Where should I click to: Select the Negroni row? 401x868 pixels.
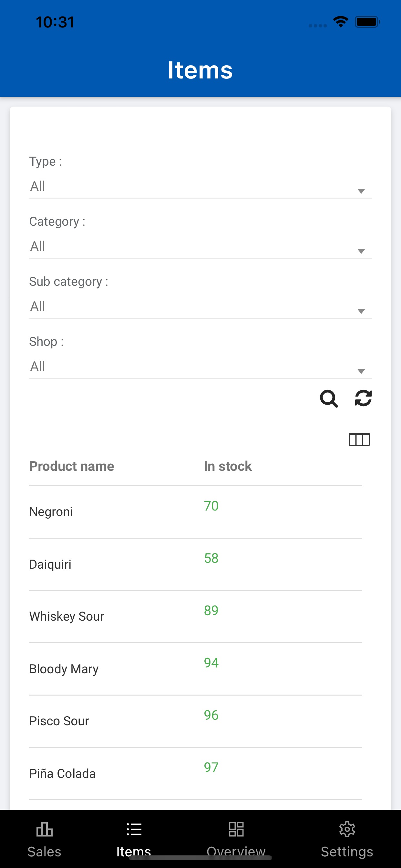point(196,512)
